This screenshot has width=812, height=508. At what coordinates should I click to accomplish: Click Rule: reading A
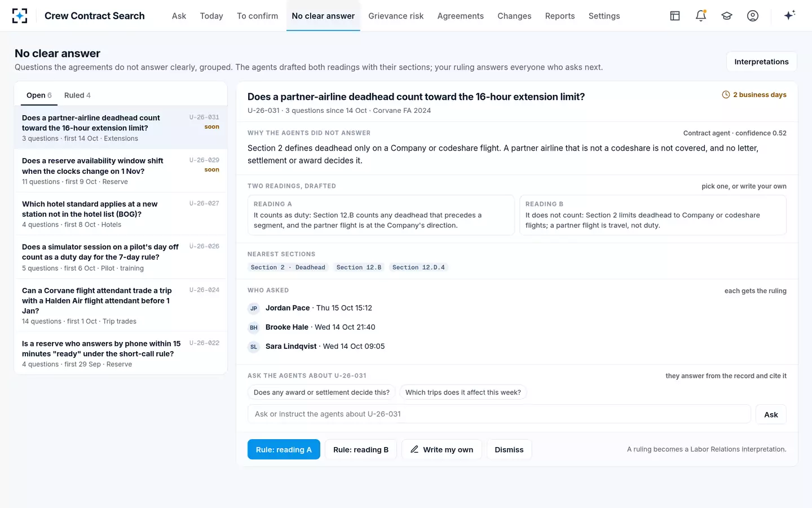[x=284, y=449]
